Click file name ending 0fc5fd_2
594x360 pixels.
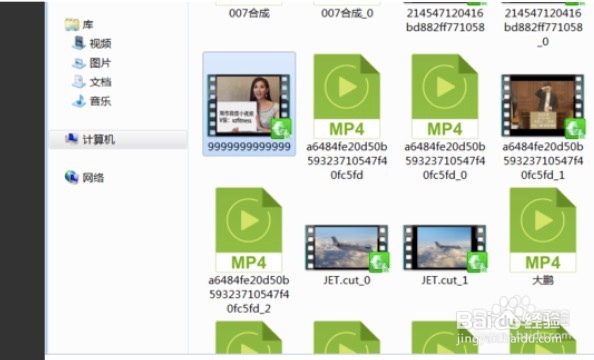coord(249,294)
